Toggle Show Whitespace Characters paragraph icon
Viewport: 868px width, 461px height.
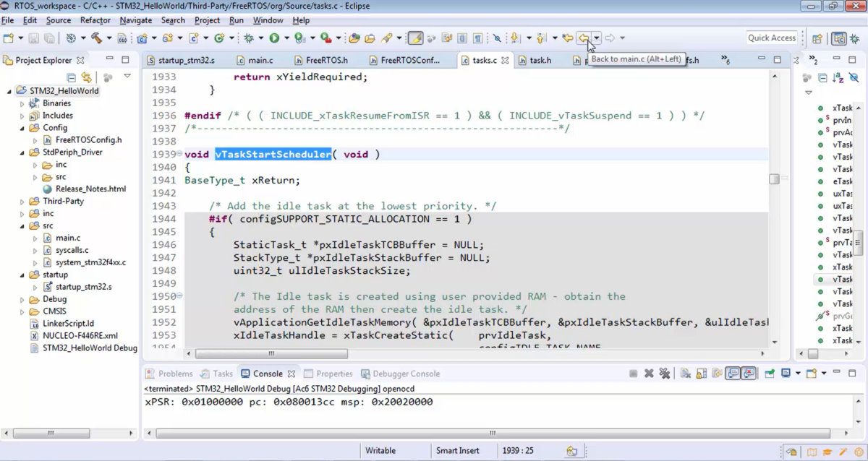(x=478, y=38)
